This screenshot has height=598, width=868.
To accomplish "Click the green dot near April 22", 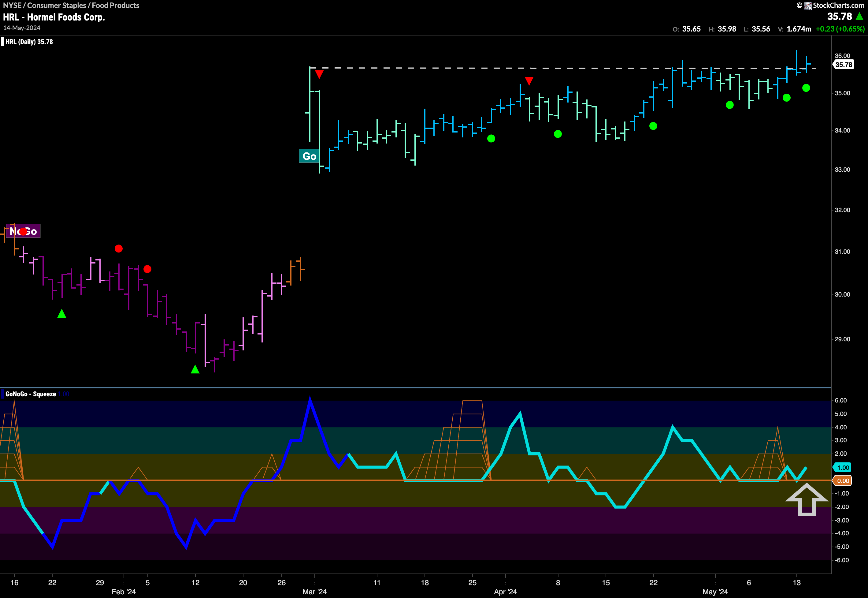I will (653, 126).
